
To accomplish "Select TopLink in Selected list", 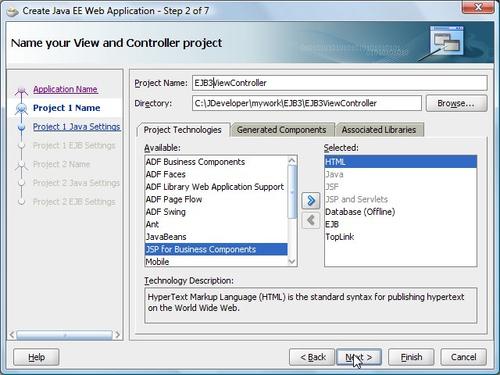I will click(400, 237).
